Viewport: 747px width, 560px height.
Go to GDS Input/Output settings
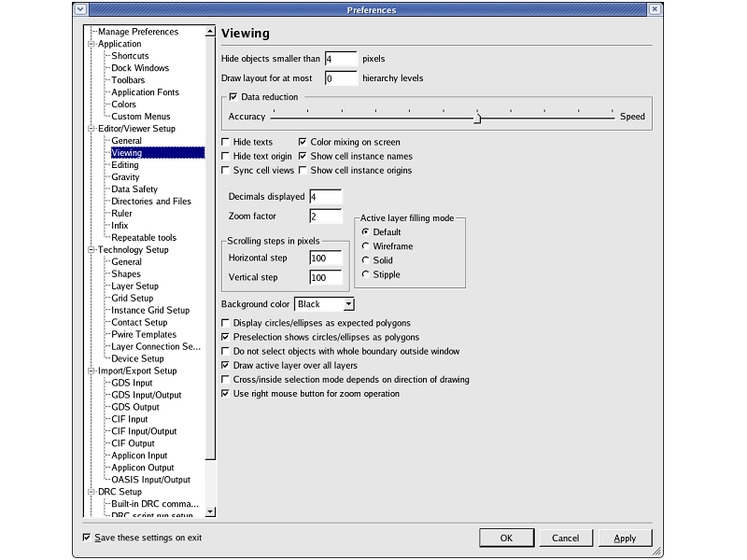click(x=145, y=395)
